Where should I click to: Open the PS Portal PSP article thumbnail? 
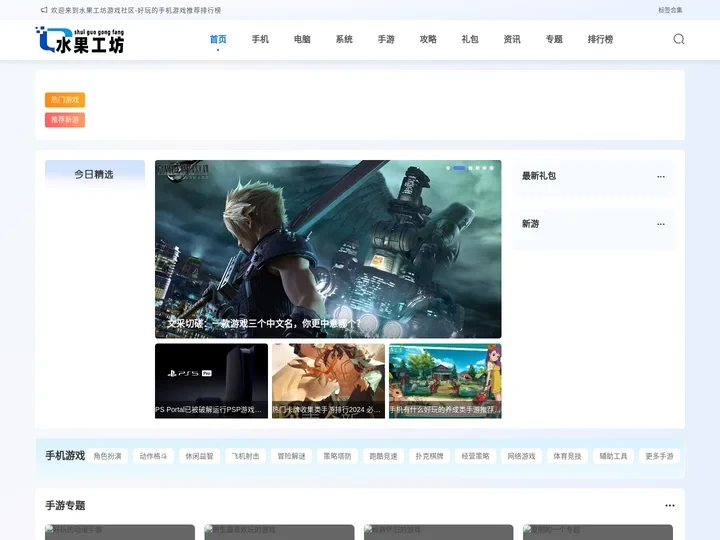[x=211, y=381]
